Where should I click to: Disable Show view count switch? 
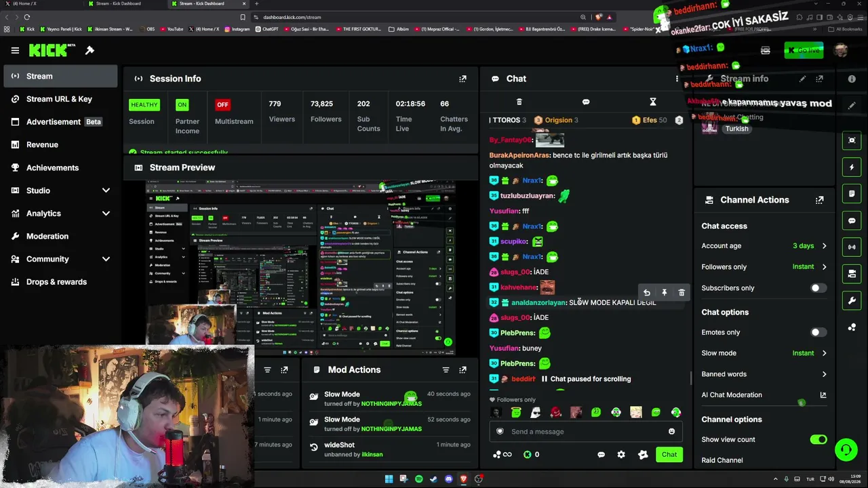click(818, 439)
